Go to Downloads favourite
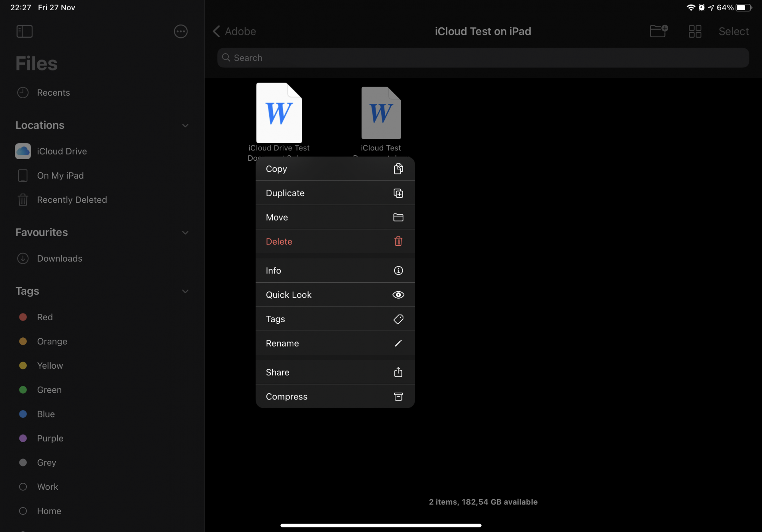The height and width of the screenshot is (532, 762). click(x=59, y=259)
